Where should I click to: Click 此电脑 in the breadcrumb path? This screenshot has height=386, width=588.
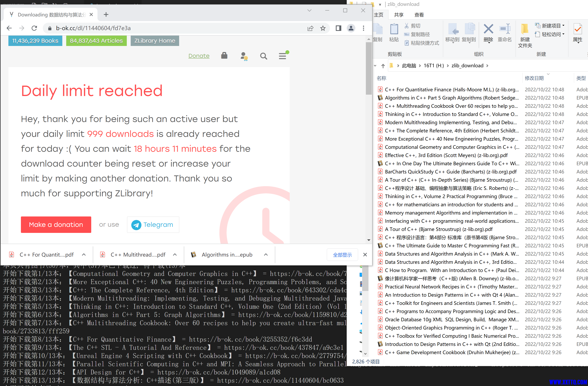click(409, 66)
